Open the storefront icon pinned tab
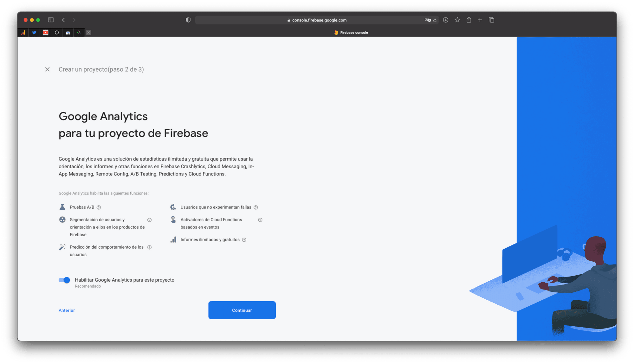 tap(68, 32)
